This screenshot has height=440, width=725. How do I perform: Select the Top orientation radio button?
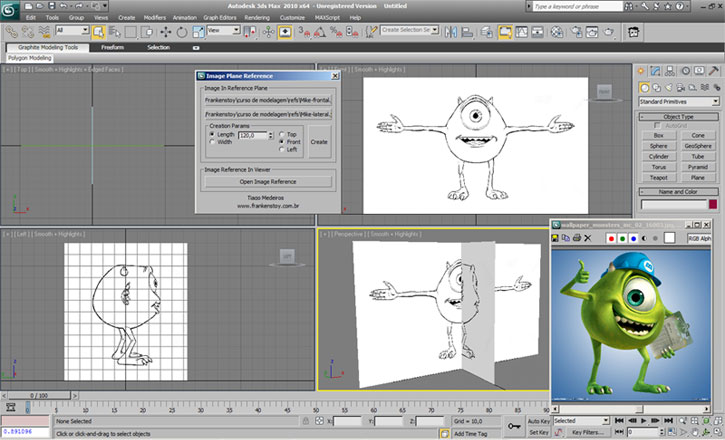click(x=282, y=134)
